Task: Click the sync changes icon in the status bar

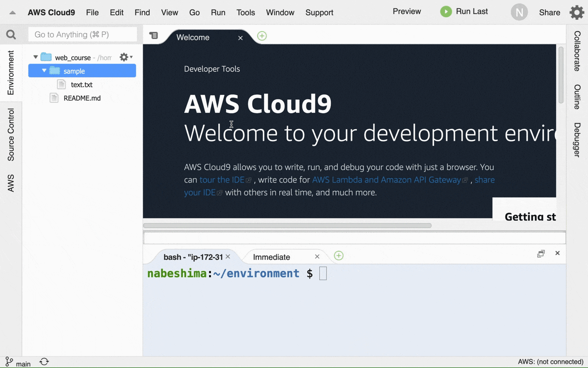Action: click(x=44, y=362)
